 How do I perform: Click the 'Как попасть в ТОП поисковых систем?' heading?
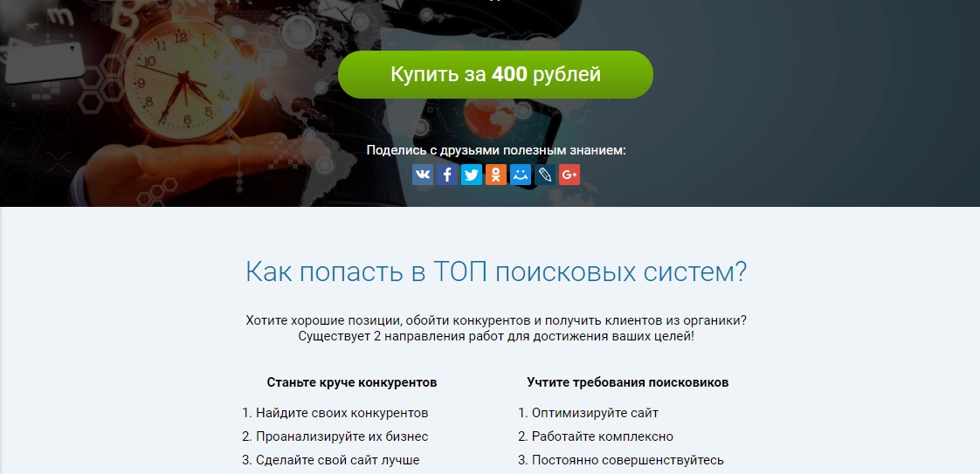pos(495,272)
